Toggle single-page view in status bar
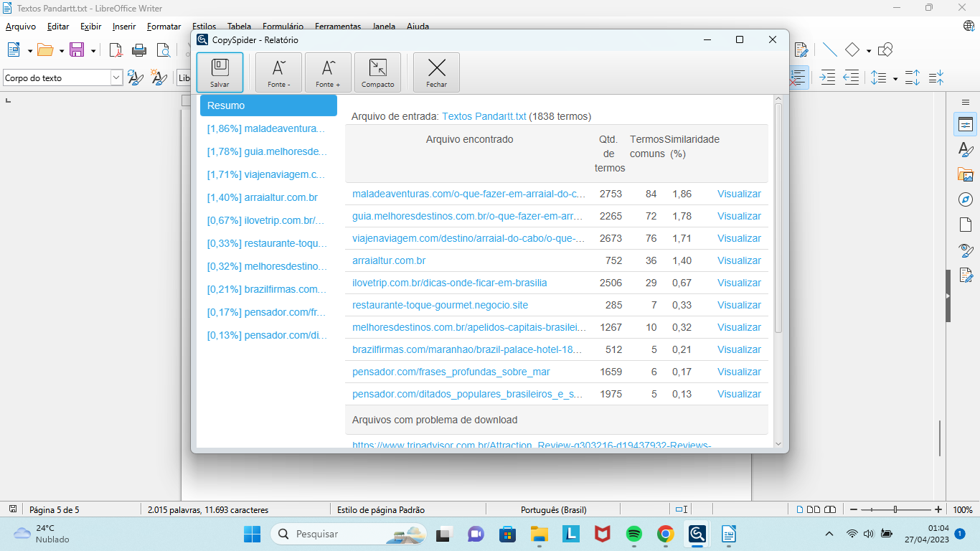The height and width of the screenshot is (551, 980). tap(800, 510)
